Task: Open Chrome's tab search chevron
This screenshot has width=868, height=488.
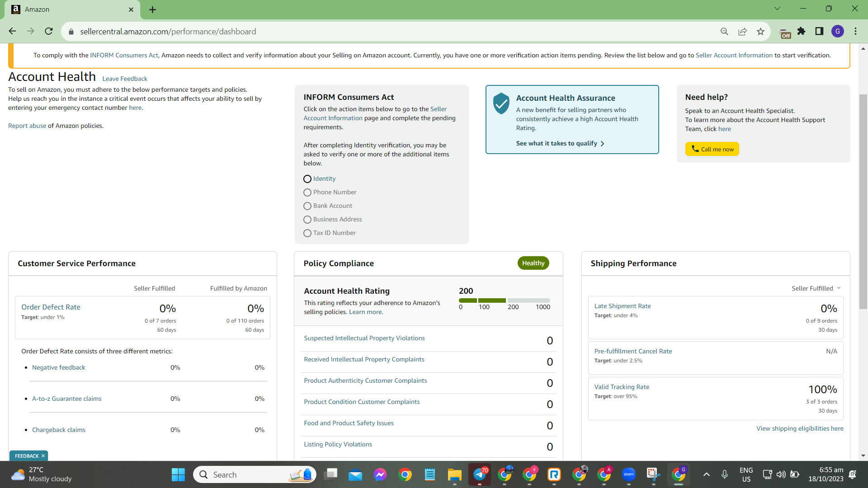Action: tap(777, 9)
